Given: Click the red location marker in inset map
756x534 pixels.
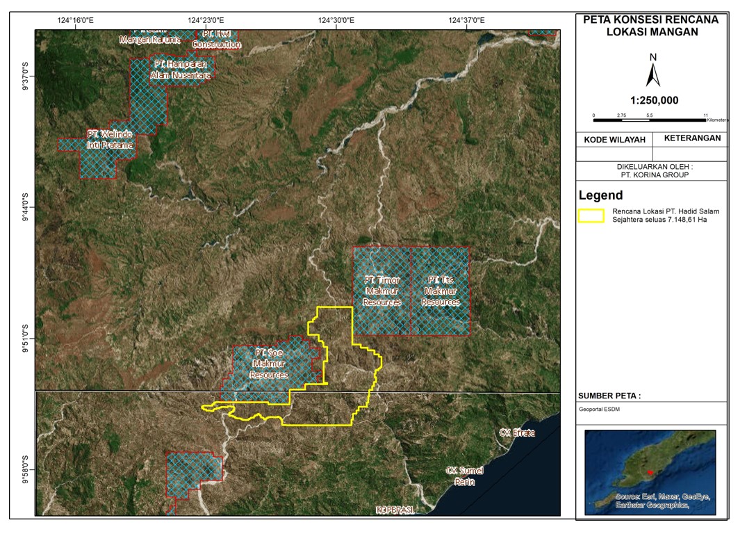Looking at the screenshot, I should (650, 473).
